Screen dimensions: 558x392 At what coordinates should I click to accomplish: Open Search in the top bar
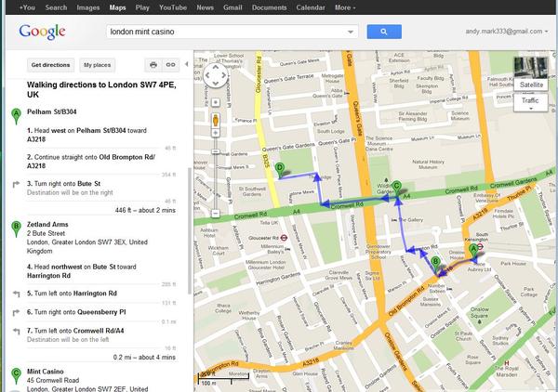pos(56,7)
